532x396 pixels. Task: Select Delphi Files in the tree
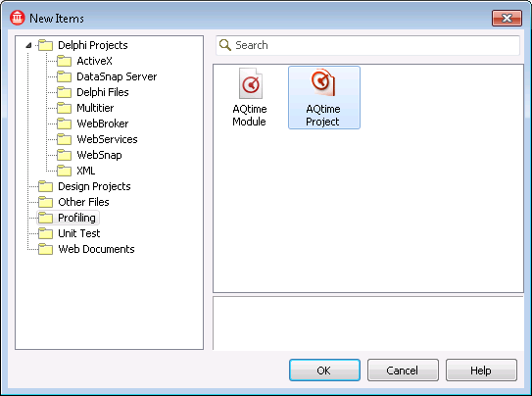[x=103, y=92]
